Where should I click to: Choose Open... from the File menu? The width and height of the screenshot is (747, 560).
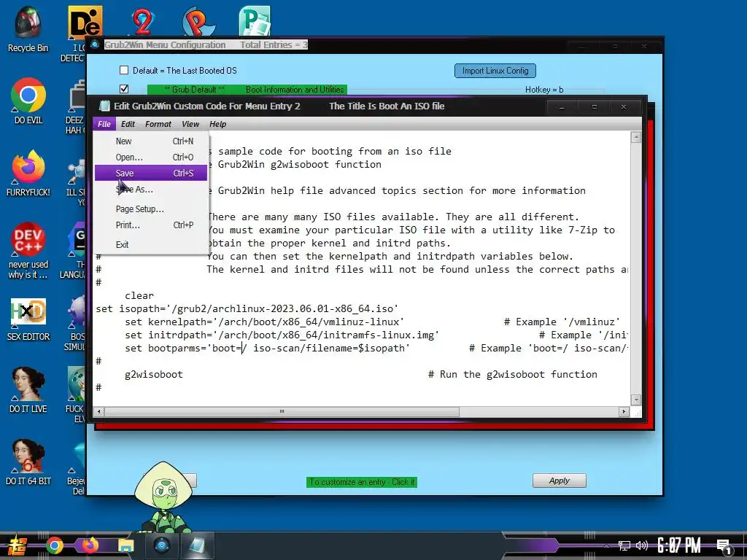point(151,157)
